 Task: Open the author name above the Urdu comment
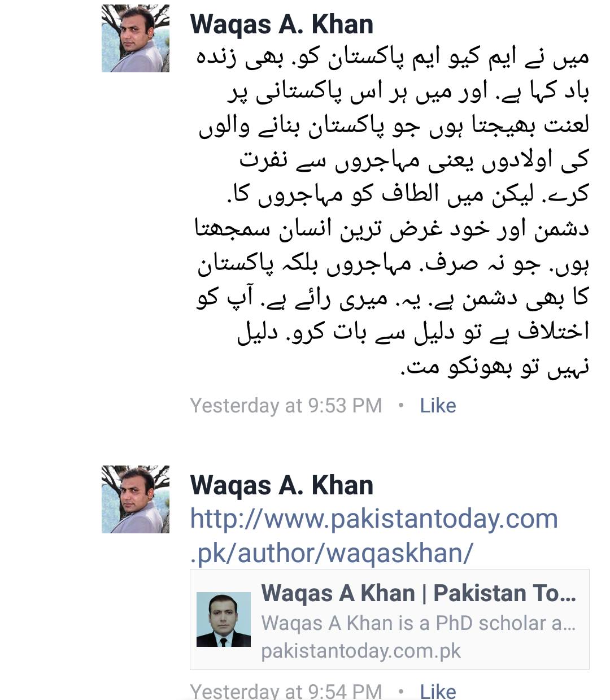pyautogui.click(x=282, y=24)
